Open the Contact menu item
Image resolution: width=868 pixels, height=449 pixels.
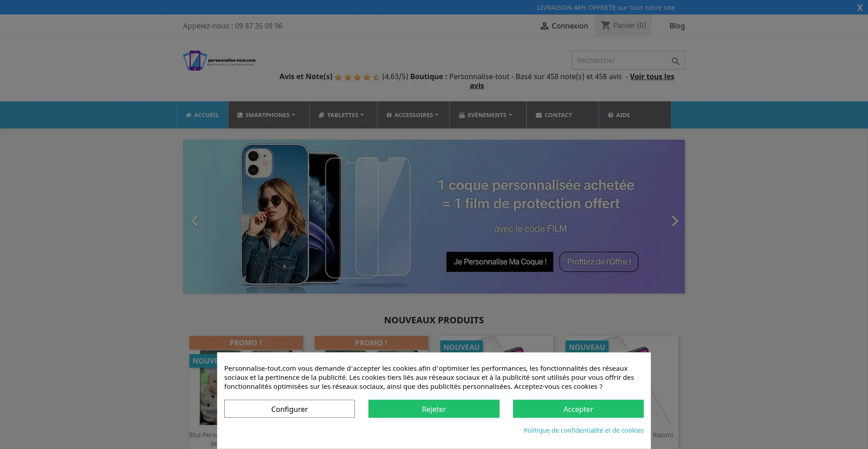tap(562, 115)
